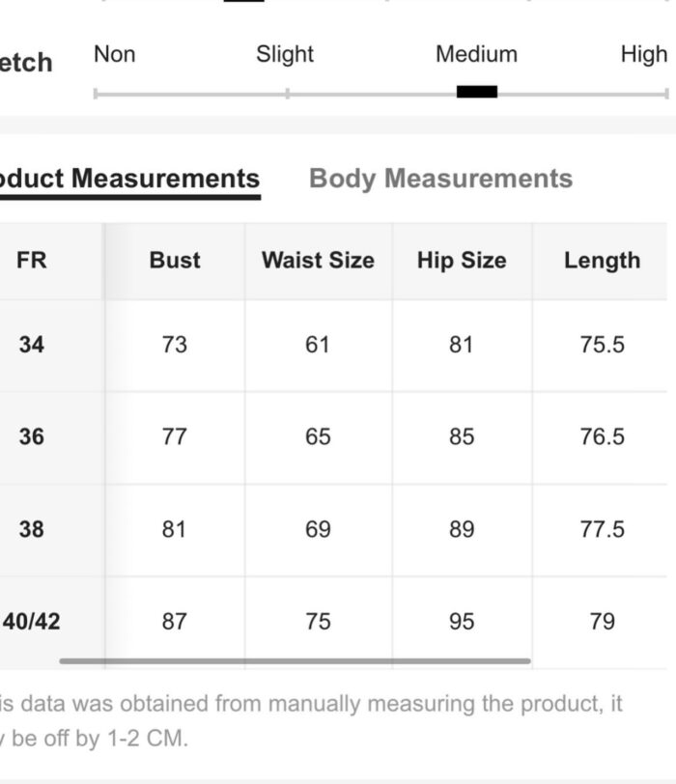The height and width of the screenshot is (784, 676).
Task: Click the Length column header
Action: (602, 261)
